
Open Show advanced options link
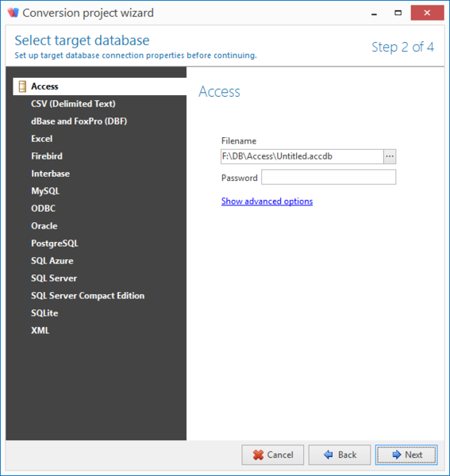267,202
